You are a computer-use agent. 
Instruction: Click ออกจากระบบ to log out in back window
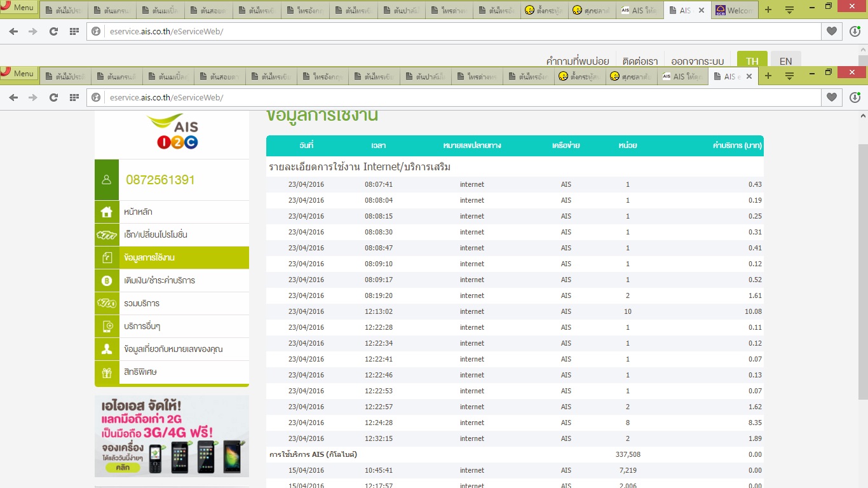698,61
